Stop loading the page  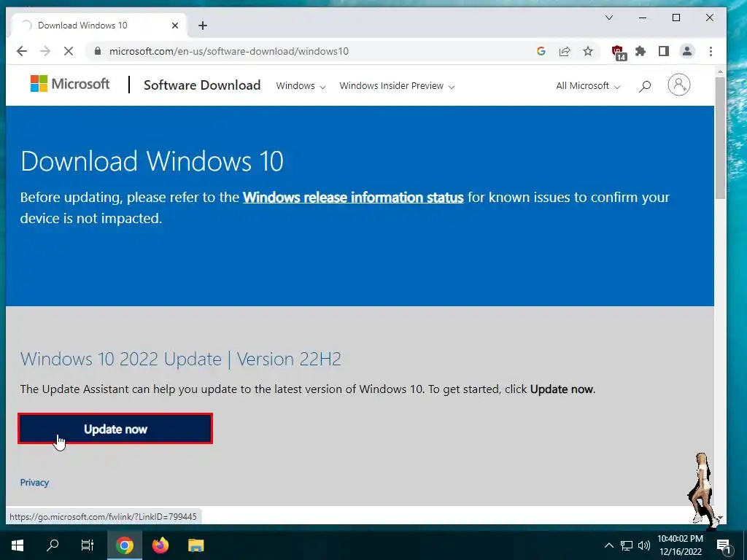coord(69,52)
